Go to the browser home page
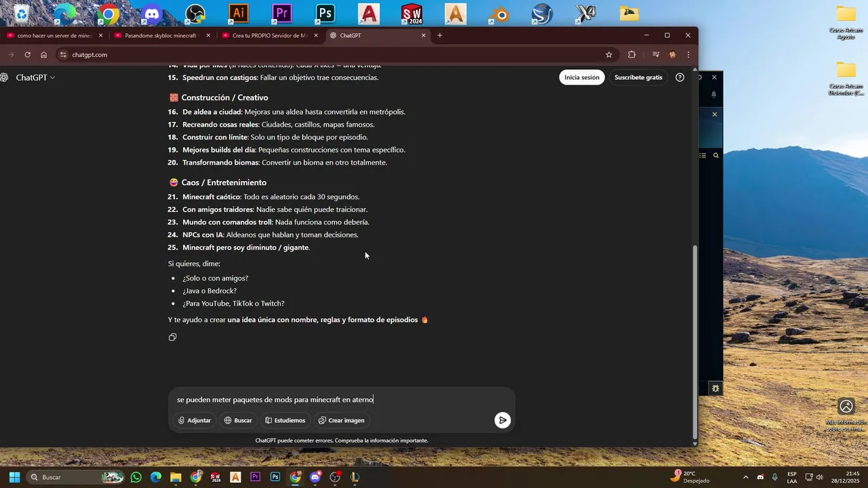 [x=44, y=55]
